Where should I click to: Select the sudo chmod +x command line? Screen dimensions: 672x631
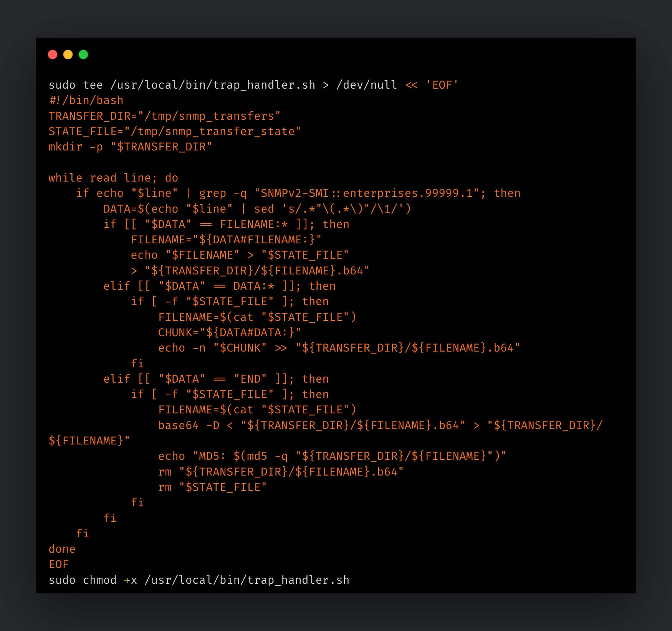point(199,580)
